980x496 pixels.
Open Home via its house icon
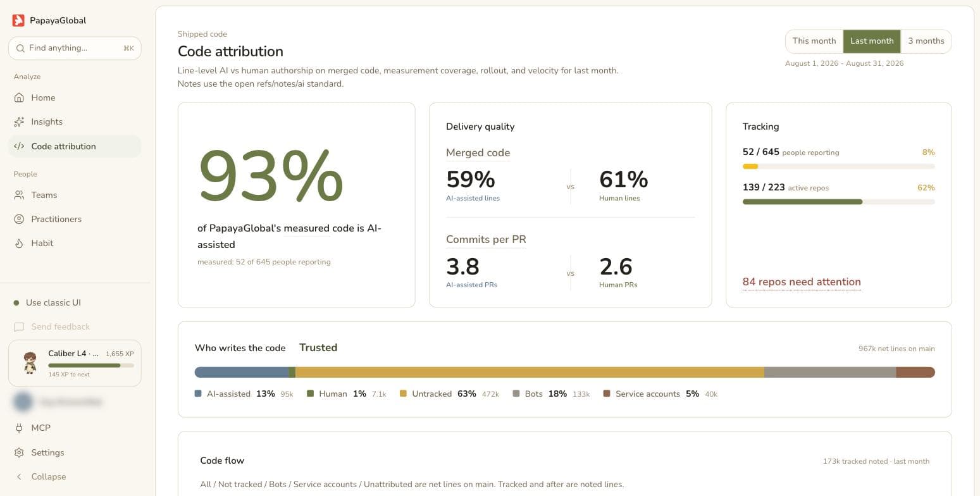coord(19,97)
